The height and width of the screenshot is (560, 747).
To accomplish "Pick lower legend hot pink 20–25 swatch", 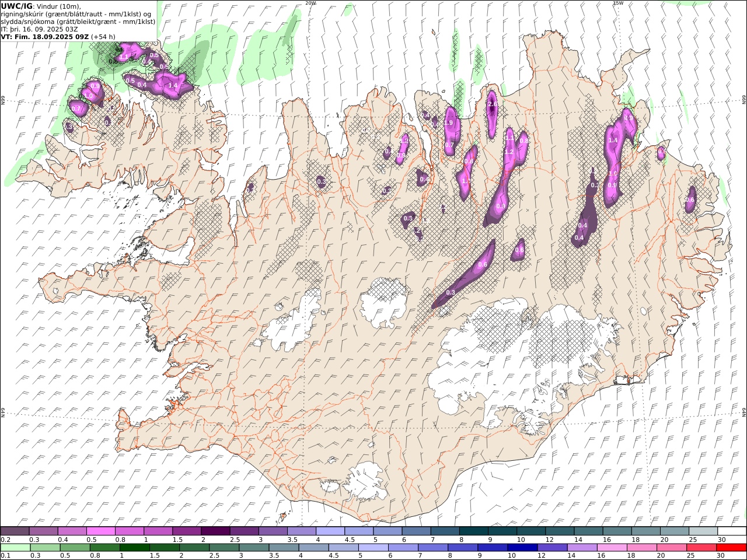I will [671, 547].
